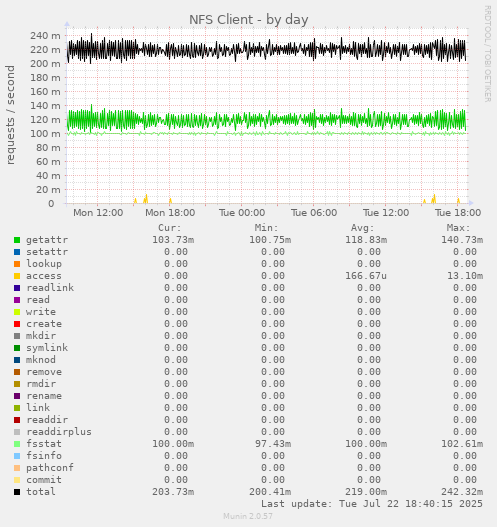Select the purple read legend swatch
Screen dimensions: 497x527
pyautogui.click(x=17, y=300)
